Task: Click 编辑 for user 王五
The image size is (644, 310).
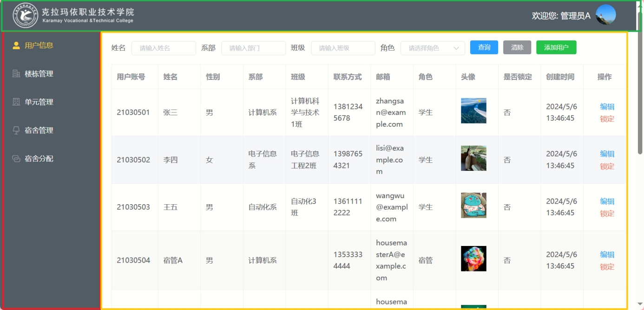Action: coord(607,201)
